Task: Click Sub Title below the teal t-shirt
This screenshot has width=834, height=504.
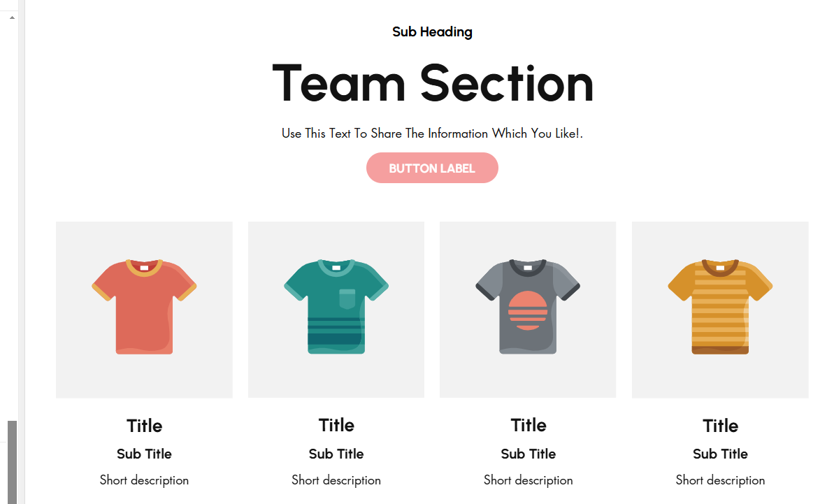Action: tap(336, 454)
